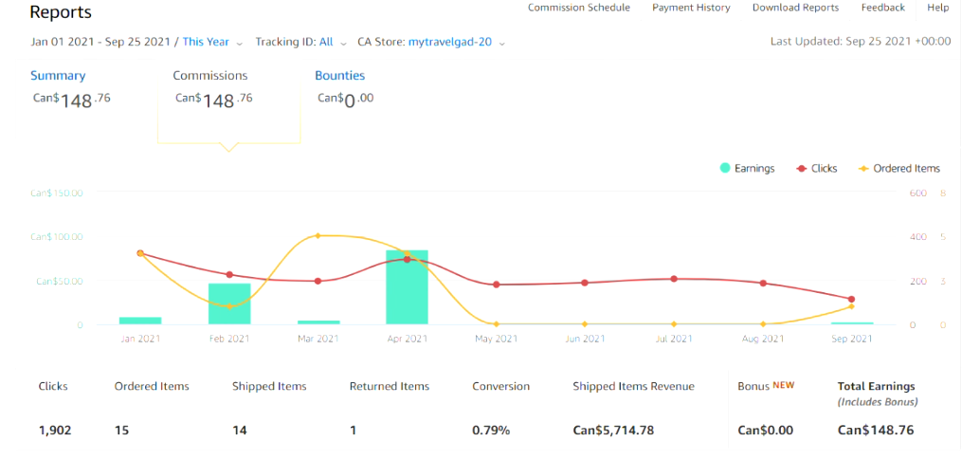
Task: Open the Help menu
Action: (x=938, y=8)
